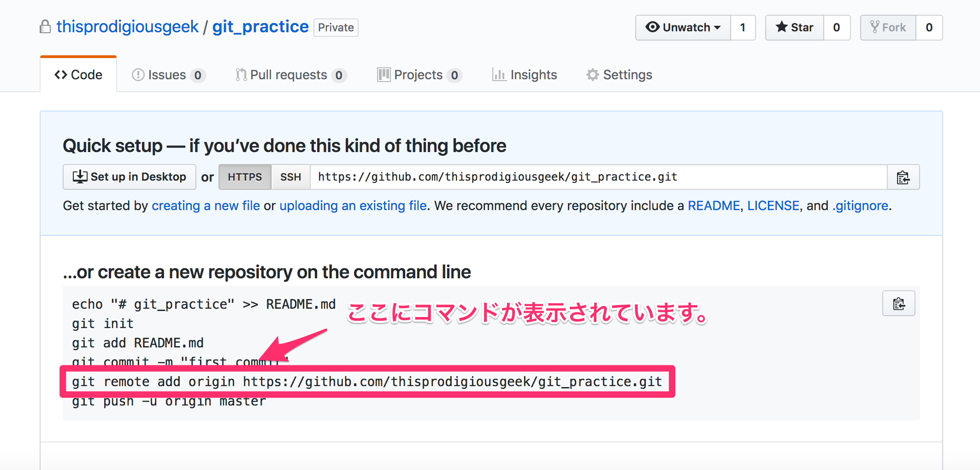Click the repository clone URL field
This screenshot has width=980, height=470.
click(599, 177)
